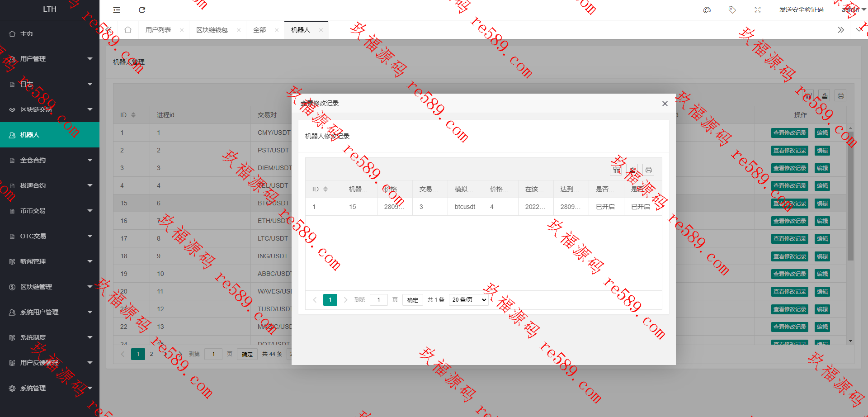Expand 全仓合约 sidebar menu
The image size is (868, 417).
pos(50,160)
